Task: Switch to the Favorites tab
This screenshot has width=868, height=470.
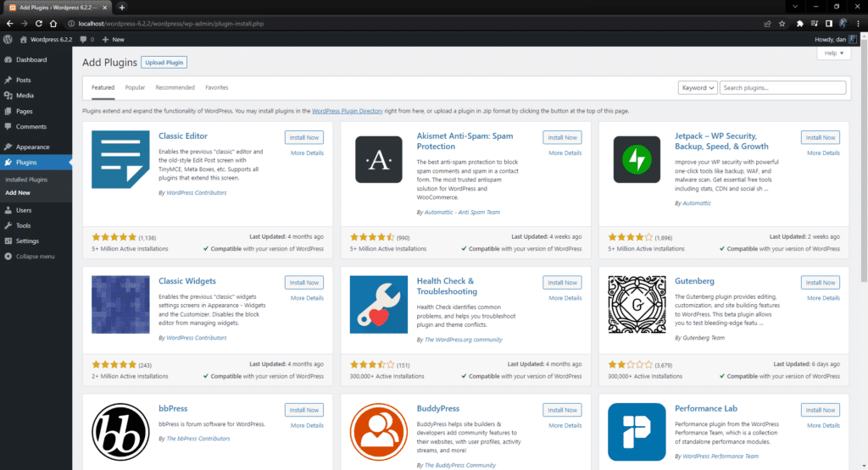Action: (216, 87)
